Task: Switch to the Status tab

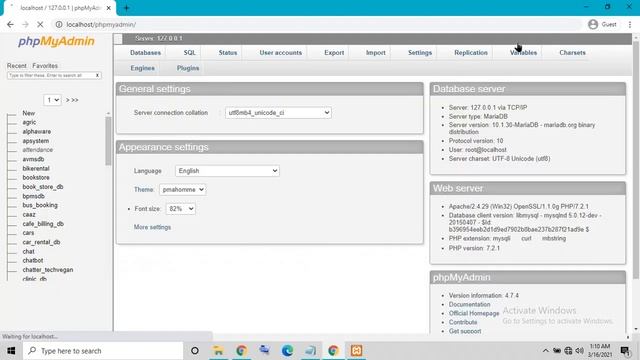Action: [x=227, y=53]
